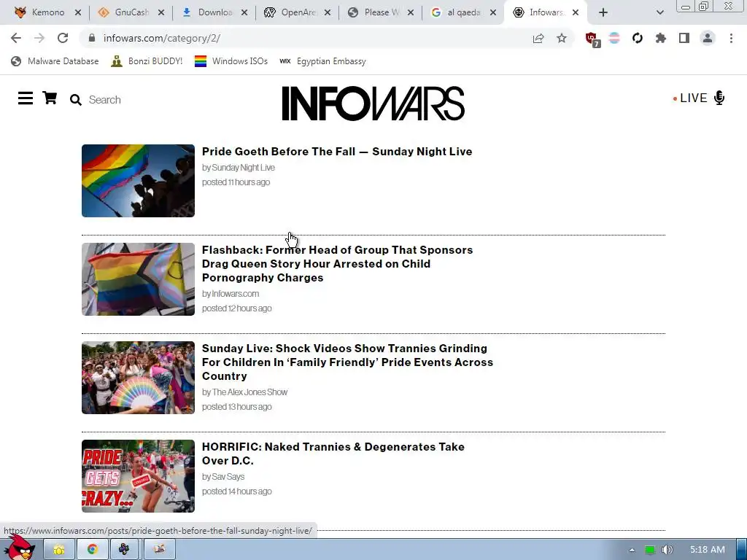Click the search magnifier icon
Viewport: 747px width, 560px height.
pos(75,99)
